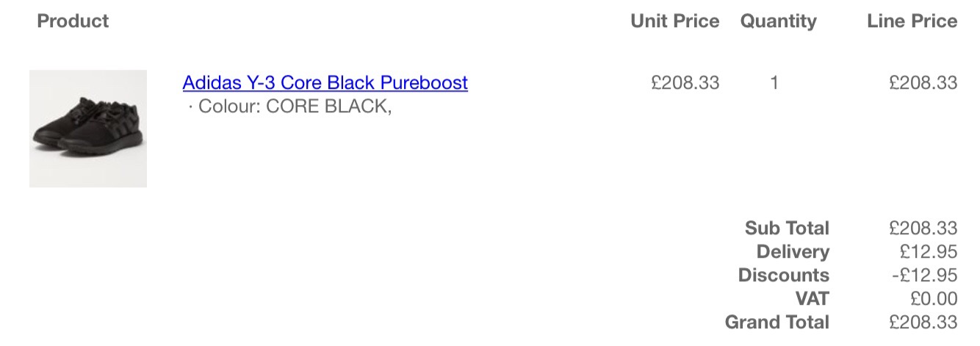Click the Unit Price column header
Viewport: 980px width, 346px height.
674,21
